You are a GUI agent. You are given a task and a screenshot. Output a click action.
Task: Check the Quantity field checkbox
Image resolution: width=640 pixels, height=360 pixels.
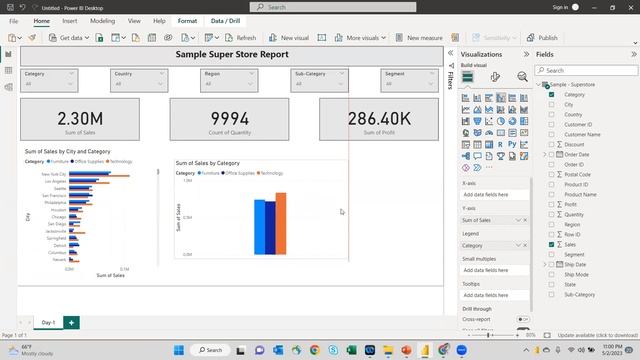coord(551,214)
